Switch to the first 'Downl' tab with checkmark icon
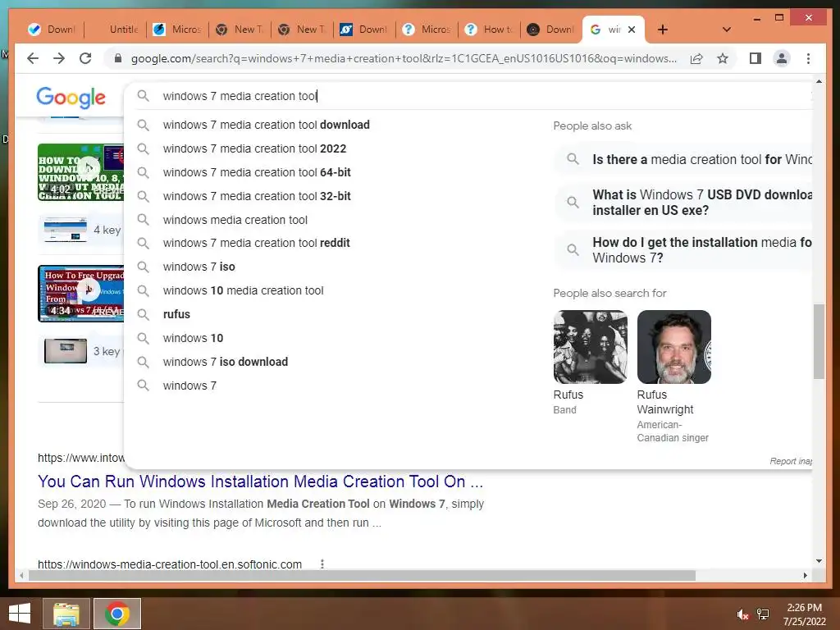Image resolution: width=840 pixels, height=630 pixels. pos(52,30)
